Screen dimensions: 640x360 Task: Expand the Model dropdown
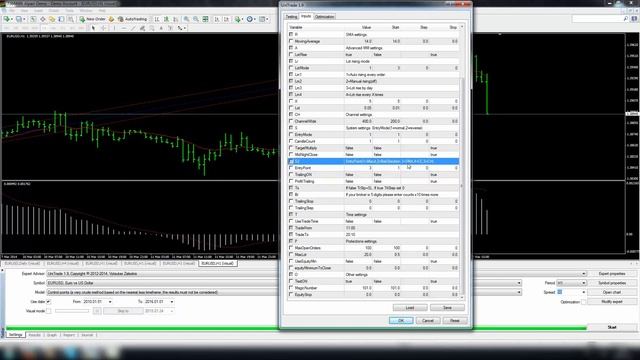coord(519,292)
